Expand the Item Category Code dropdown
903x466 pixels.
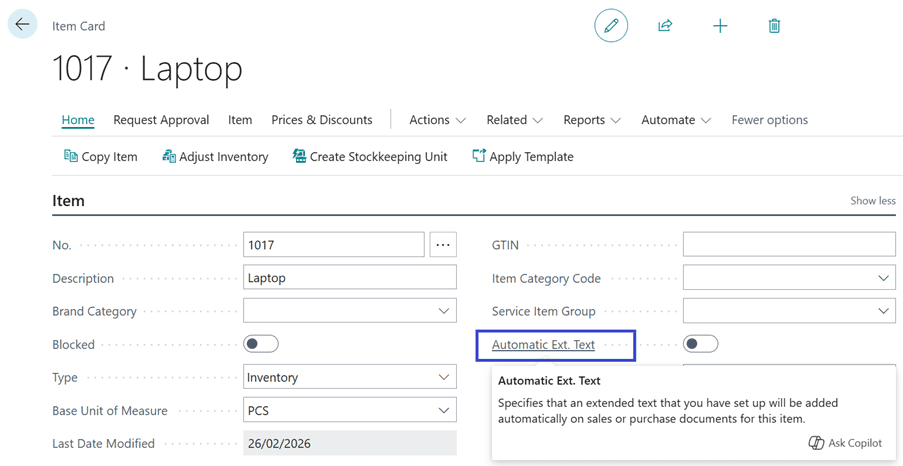pos(883,278)
